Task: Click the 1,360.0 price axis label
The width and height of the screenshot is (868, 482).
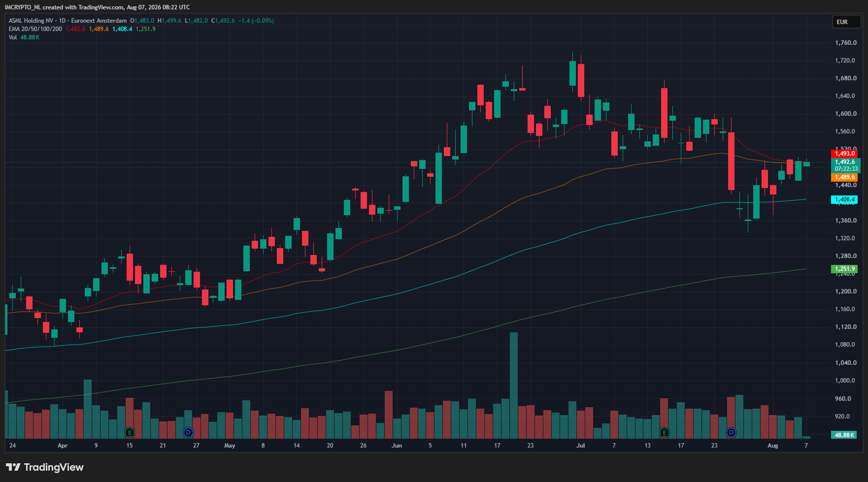Action: 846,221
